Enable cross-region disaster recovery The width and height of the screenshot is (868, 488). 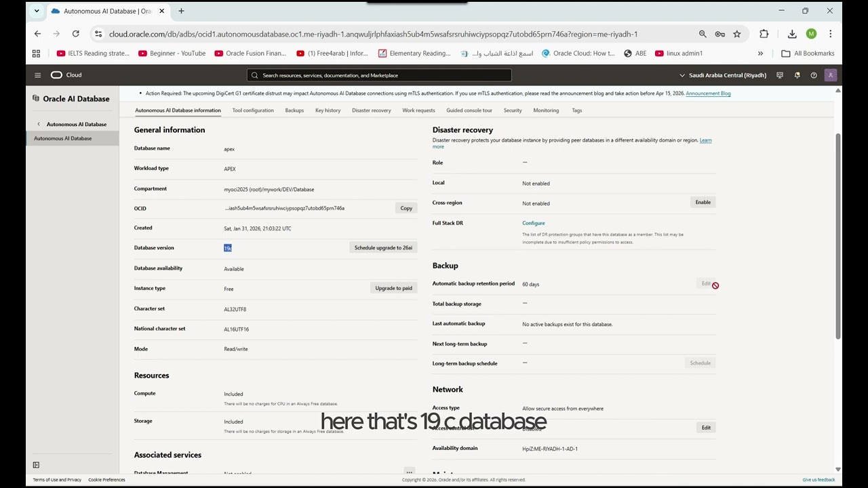703,202
